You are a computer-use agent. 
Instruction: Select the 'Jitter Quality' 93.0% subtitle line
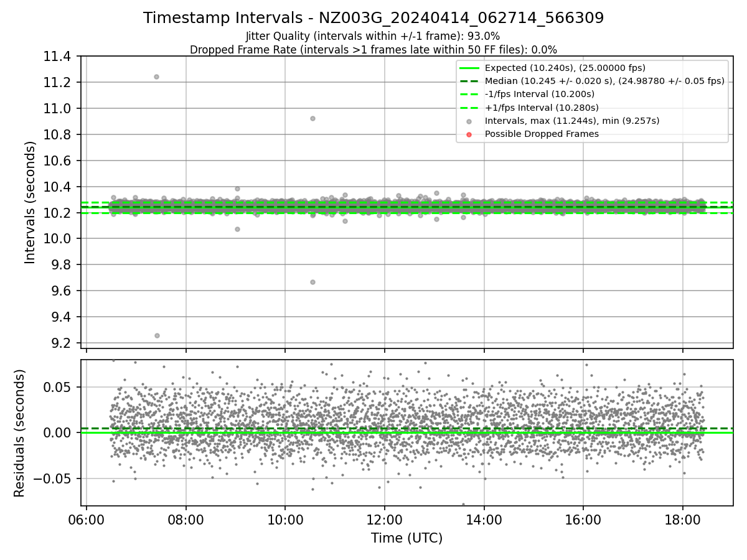point(373,36)
